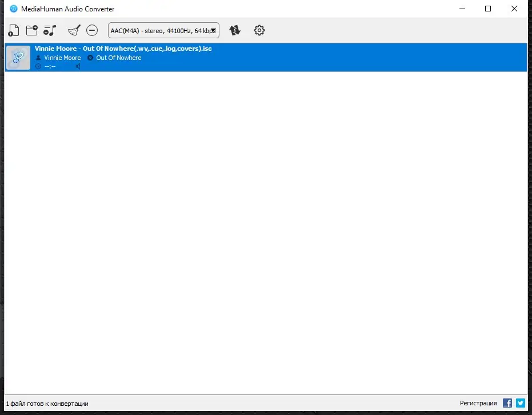
Task: Click the clock duration icon in the track row
Action: click(38, 66)
